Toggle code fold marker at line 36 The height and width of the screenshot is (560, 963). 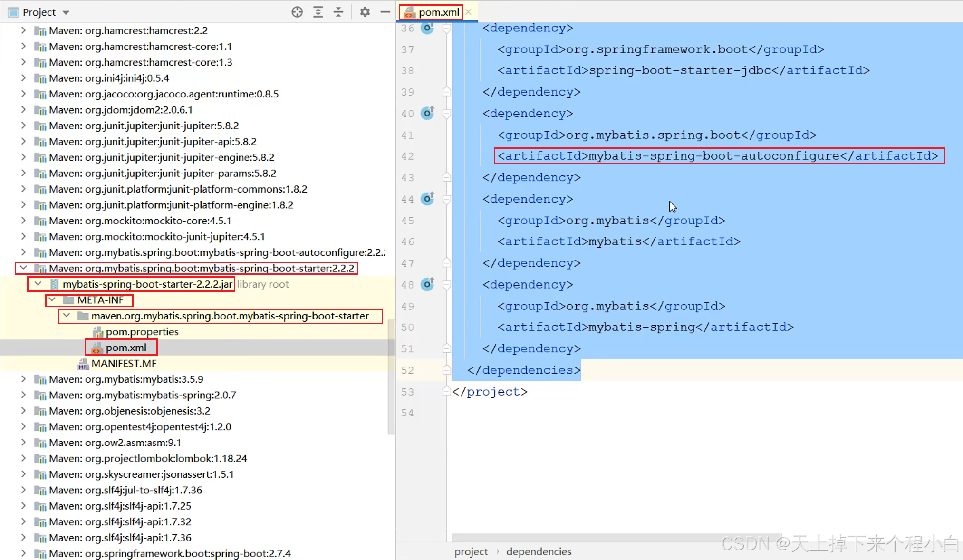coord(446,29)
